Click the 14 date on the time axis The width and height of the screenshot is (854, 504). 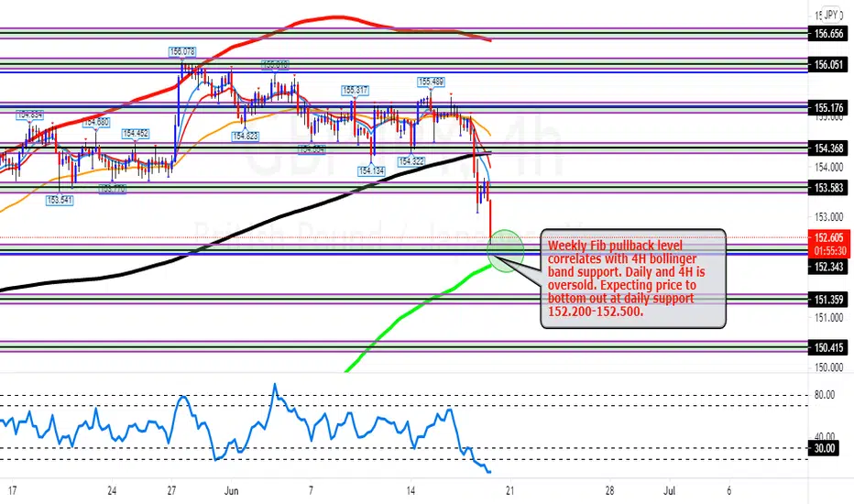tap(411, 491)
